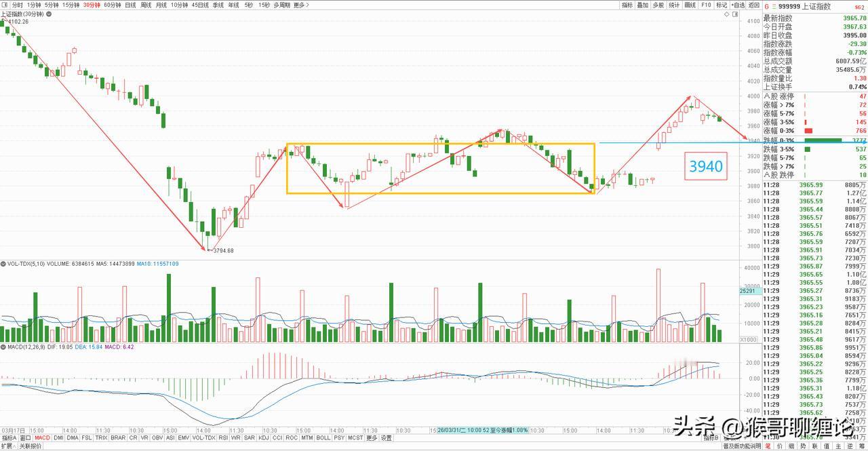The height and width of the screenshot is (451, 868).
Task: Open 指标A indicator group
Action: 9,437
